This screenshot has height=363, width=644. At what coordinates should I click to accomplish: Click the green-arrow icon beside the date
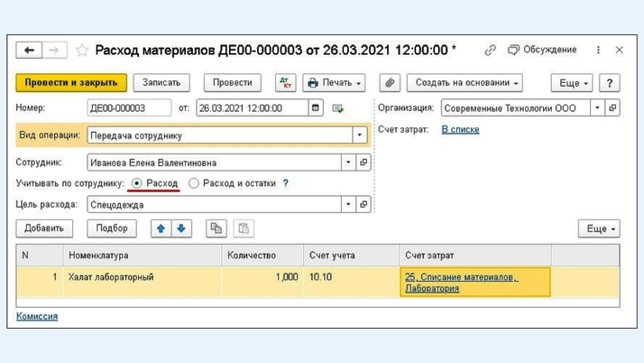pos(337,108)
